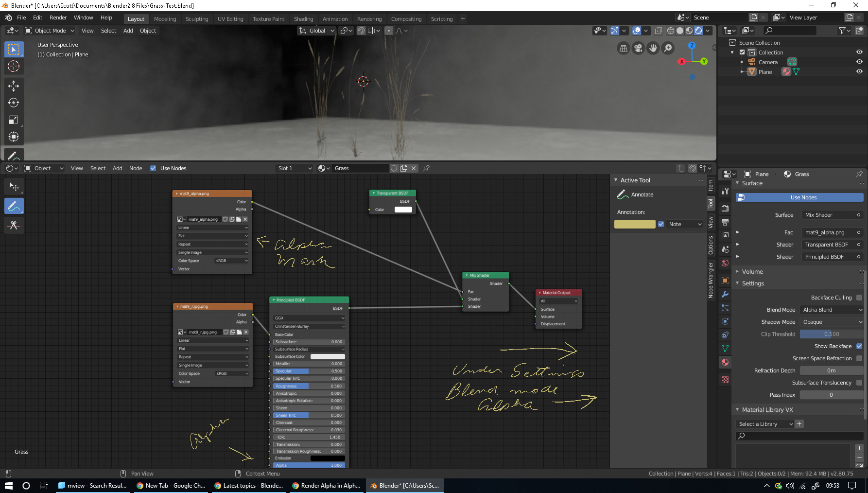Image resolution: width=868 pixels, height=493 pixels.
Task: Open the Blender window from the taskbar
Action: pos(404,485)
